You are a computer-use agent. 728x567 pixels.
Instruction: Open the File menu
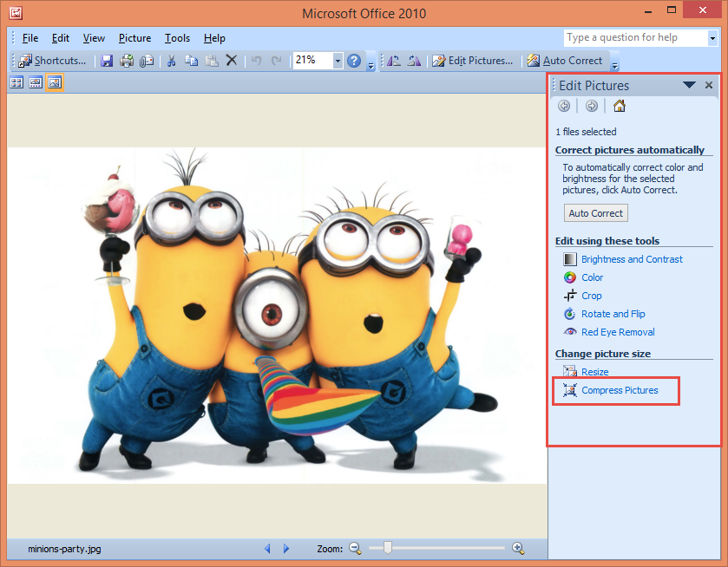pyautogui.click(x=30, y=38)
